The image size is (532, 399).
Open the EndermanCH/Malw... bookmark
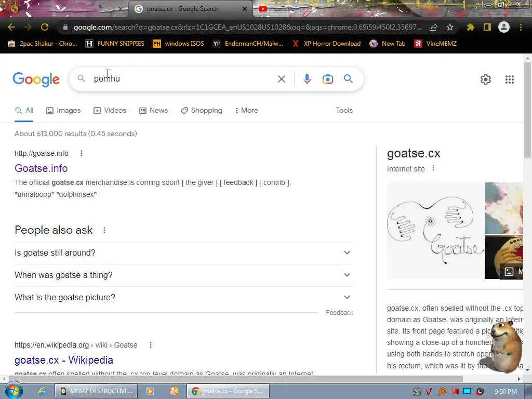click(x=248, y=44)
